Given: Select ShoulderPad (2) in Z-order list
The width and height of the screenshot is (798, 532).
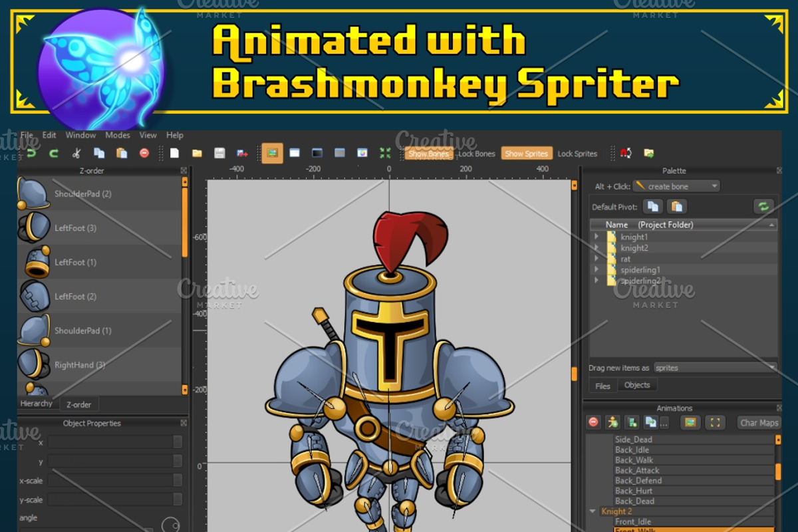Looking at the screenshot, I should pos(99,194).
